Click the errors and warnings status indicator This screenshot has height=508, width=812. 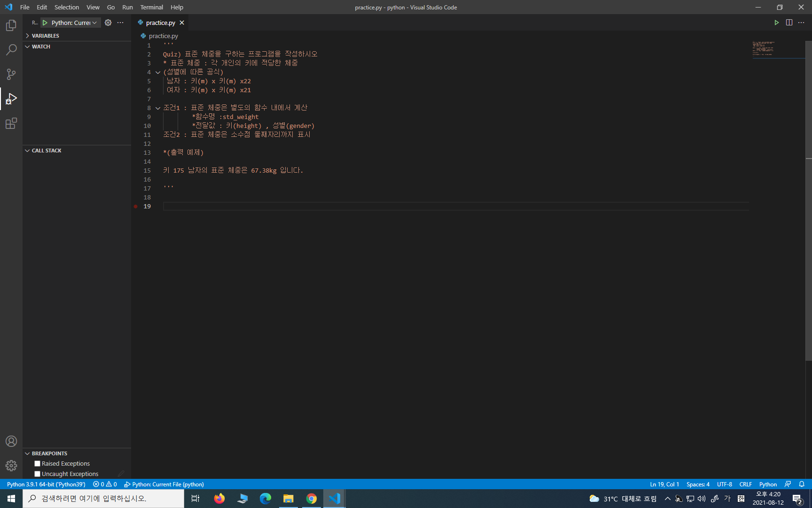pos(105,484)
